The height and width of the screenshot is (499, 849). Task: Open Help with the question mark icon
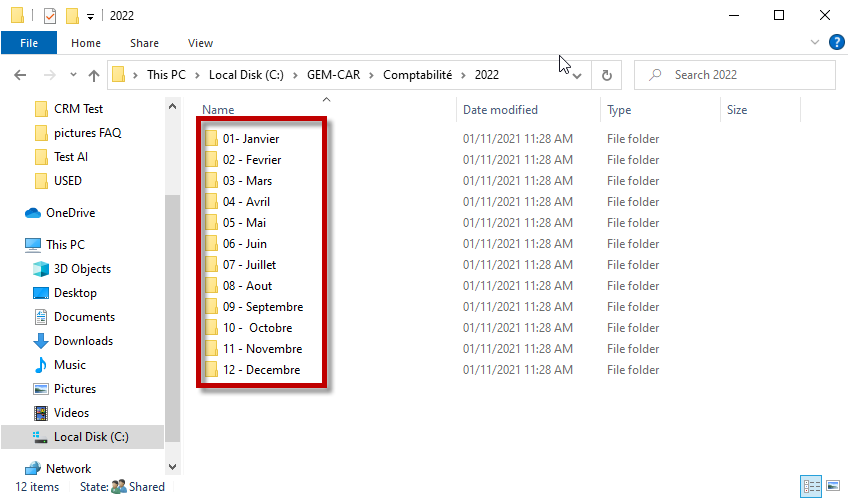click(837, 42)
